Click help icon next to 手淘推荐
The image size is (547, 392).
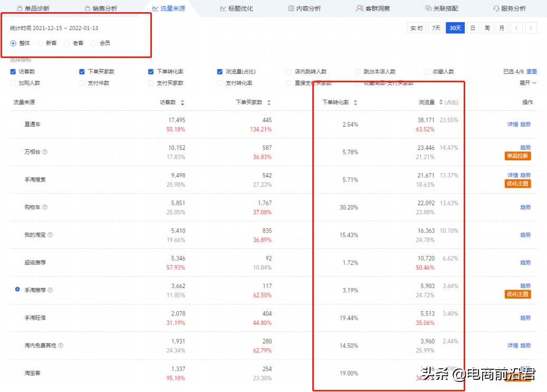pos(50,290)
